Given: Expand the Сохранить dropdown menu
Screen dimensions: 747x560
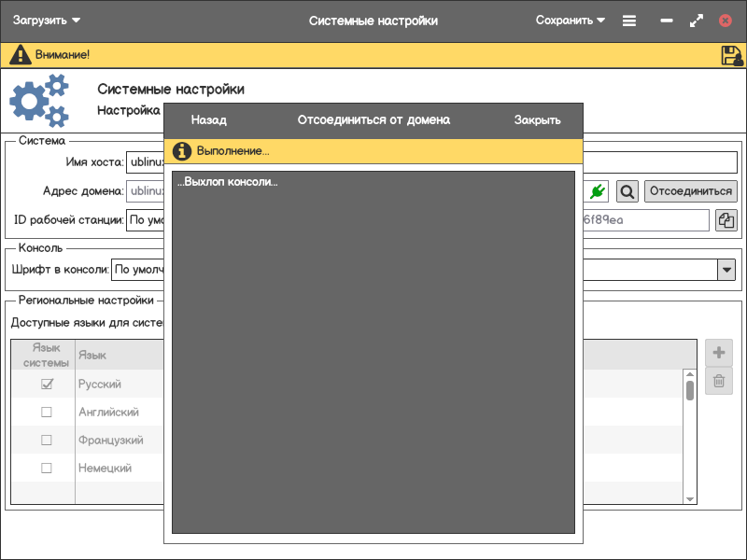Looking at the screenshot, I should (571, 21).
